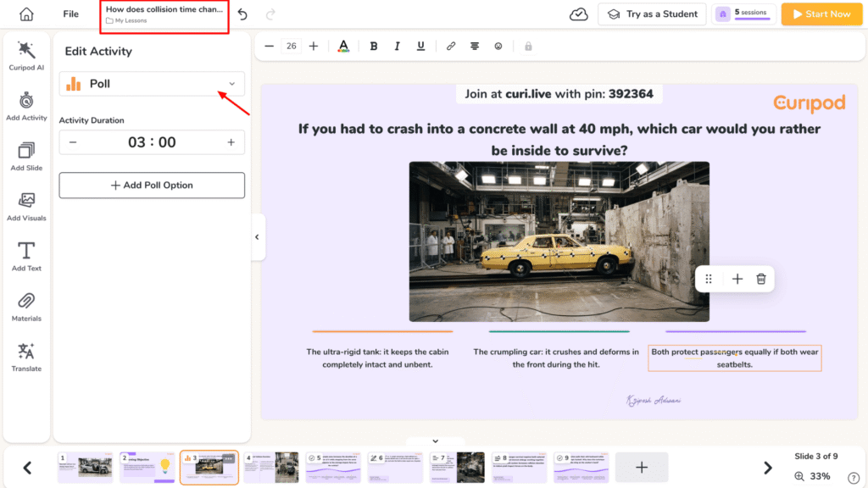Screen dimensions: 868x488
Task: Open slide 2 thumbnail
Action: point(147,468)
